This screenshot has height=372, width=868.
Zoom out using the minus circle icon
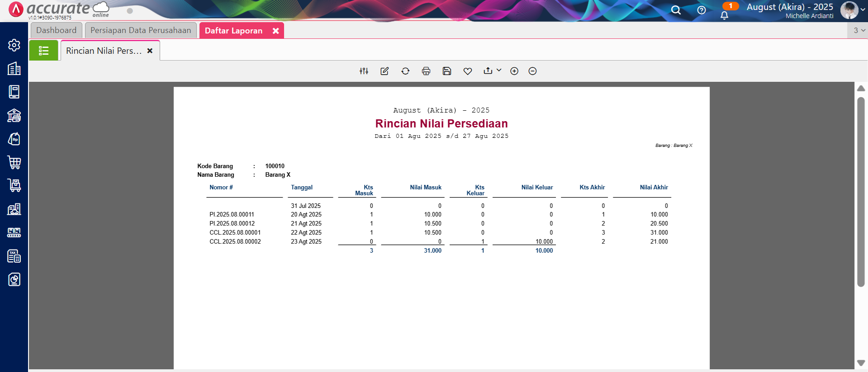532,71
